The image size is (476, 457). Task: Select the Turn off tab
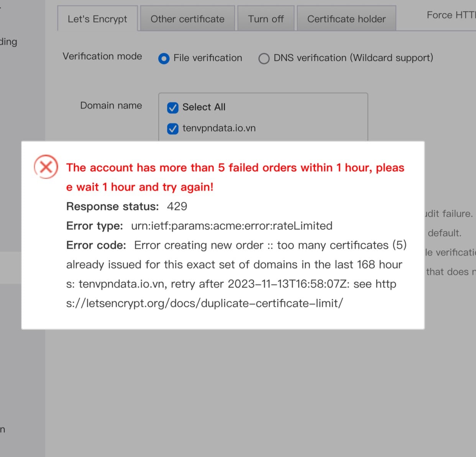click(266, 19)
